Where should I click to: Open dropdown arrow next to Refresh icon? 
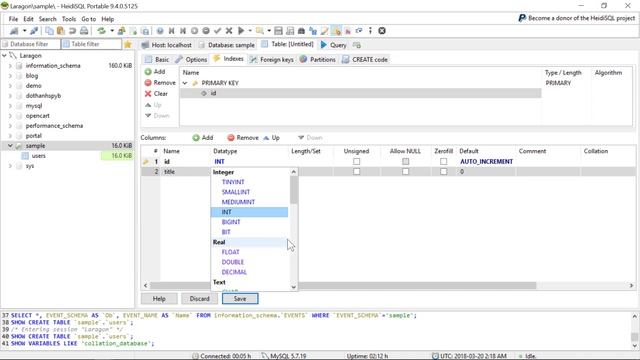[111, 31]
